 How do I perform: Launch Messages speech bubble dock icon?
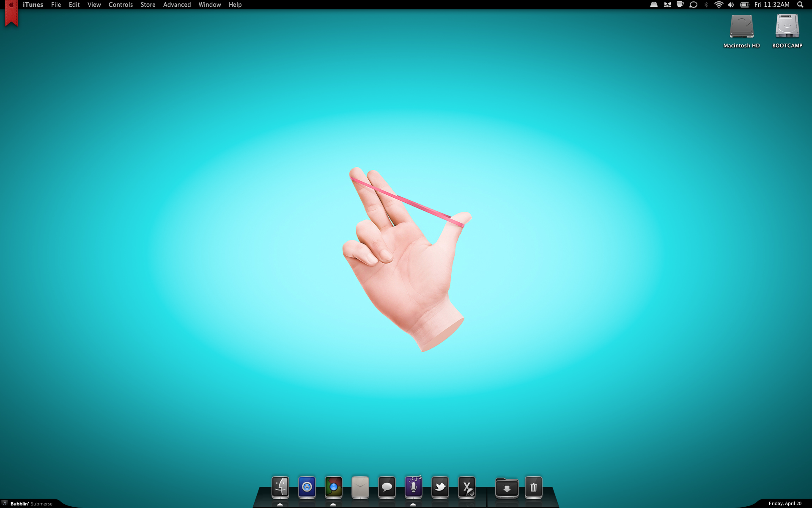pos(387,487)
